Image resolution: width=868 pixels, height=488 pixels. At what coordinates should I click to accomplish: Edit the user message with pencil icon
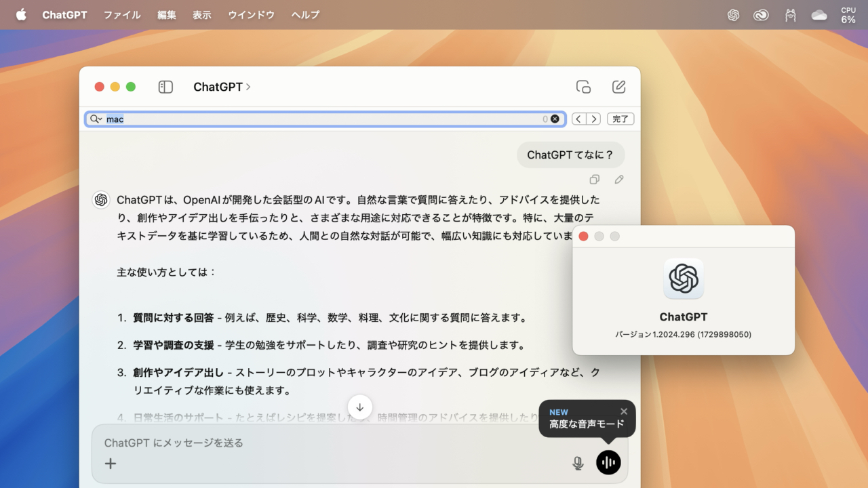coord(619,180)
